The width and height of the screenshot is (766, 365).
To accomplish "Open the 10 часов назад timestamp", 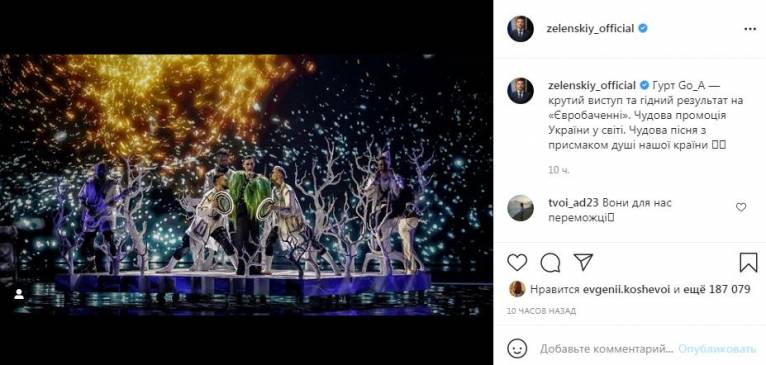I will pyautogui.click(x=541, y=311).
